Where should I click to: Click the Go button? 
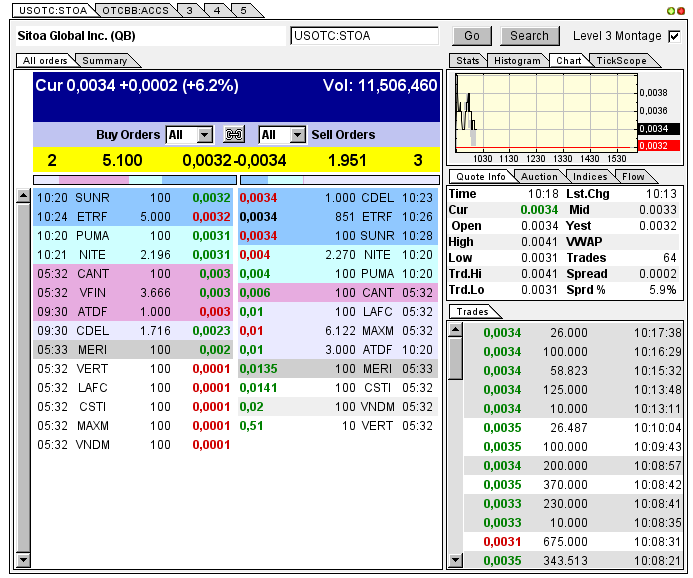tap(472, 36)
